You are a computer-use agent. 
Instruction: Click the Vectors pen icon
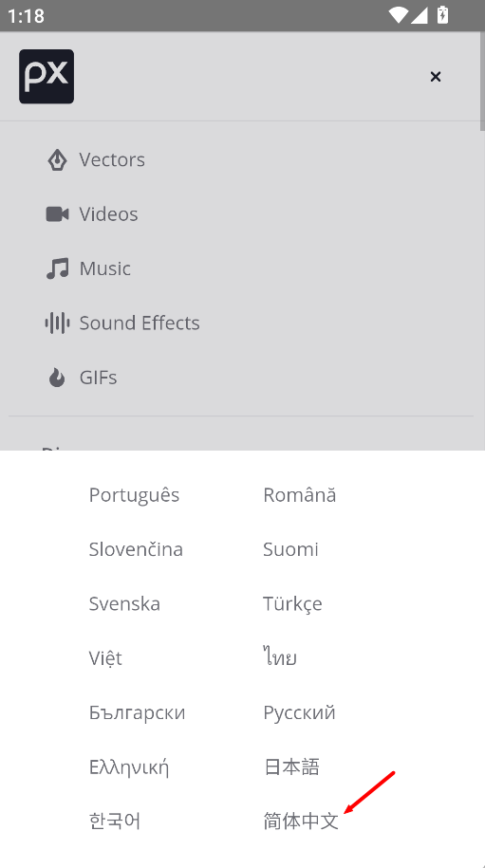pyautogui.click(x=57, y=160)
